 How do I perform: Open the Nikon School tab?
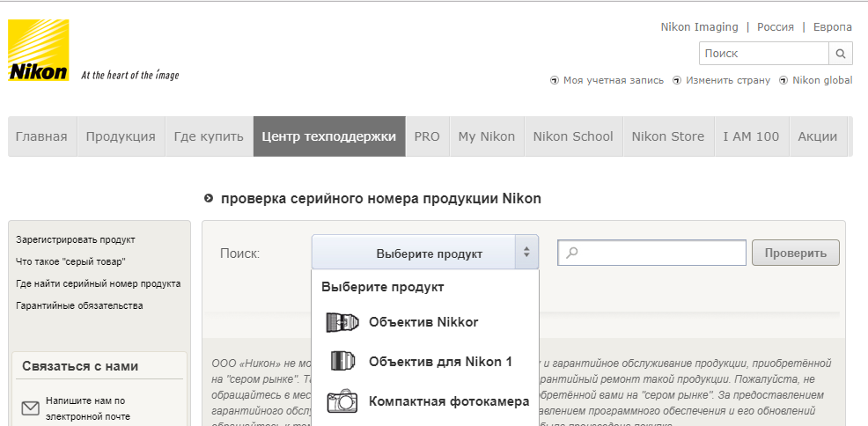[x=573, y=136]
